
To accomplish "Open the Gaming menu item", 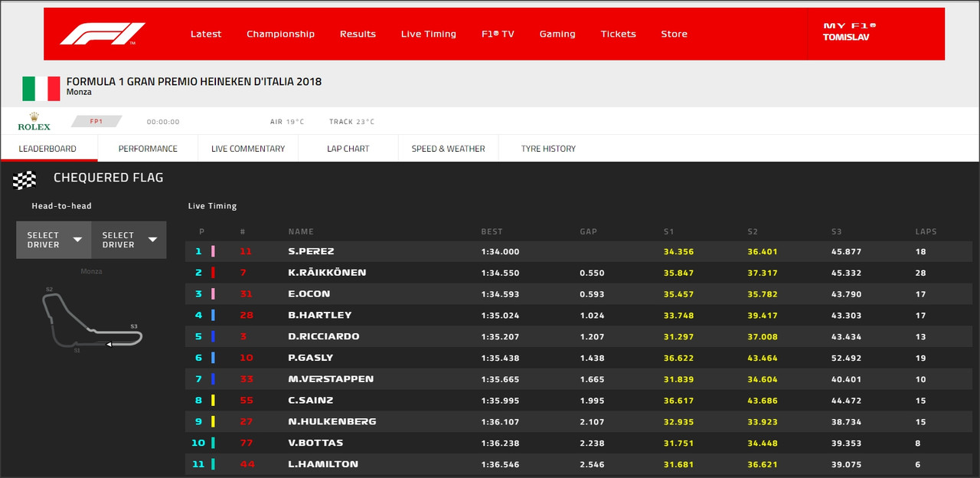I will pos(557,34).
